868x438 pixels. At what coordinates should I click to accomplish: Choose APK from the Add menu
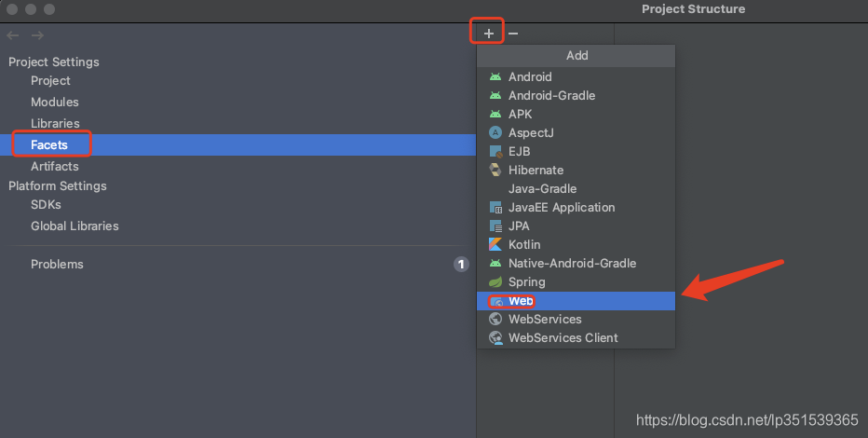pos(576,114)
